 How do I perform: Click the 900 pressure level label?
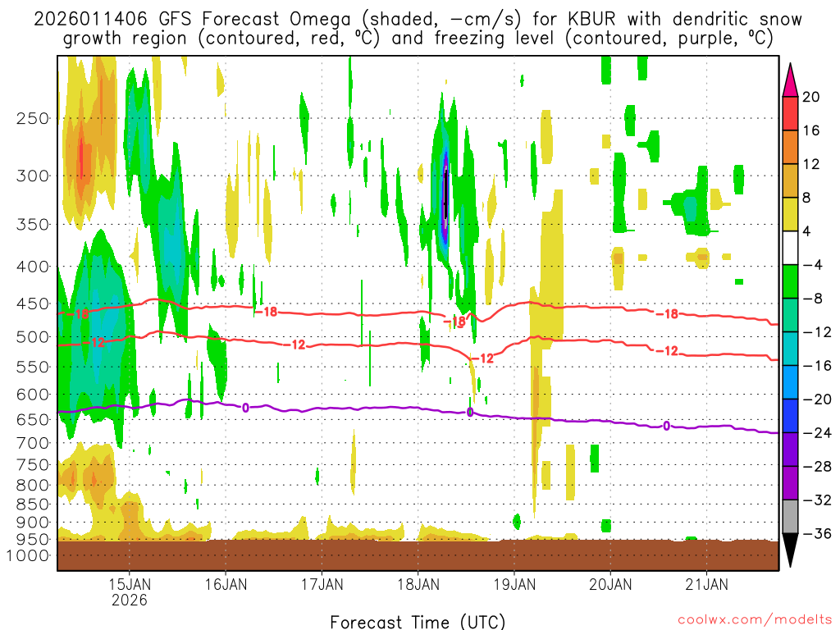coord(33,522)
